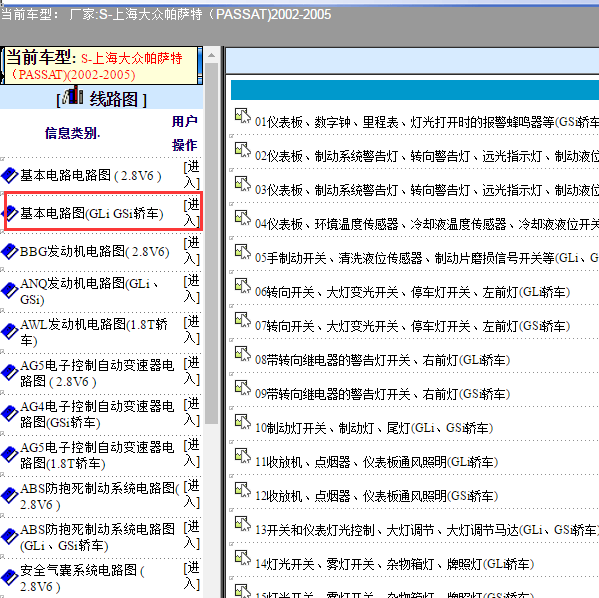Enter AWL发动机电路图 via [进入]
Viewport: 599px width, 598px height.
pyautogui.click(x=192, y=330)
